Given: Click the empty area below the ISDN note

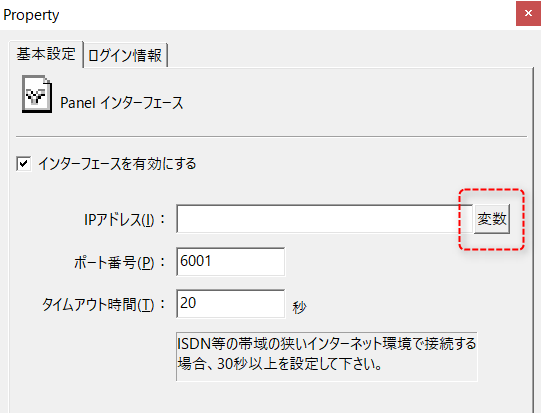Looking at the screenshot, I should click(x=271, y=397).
